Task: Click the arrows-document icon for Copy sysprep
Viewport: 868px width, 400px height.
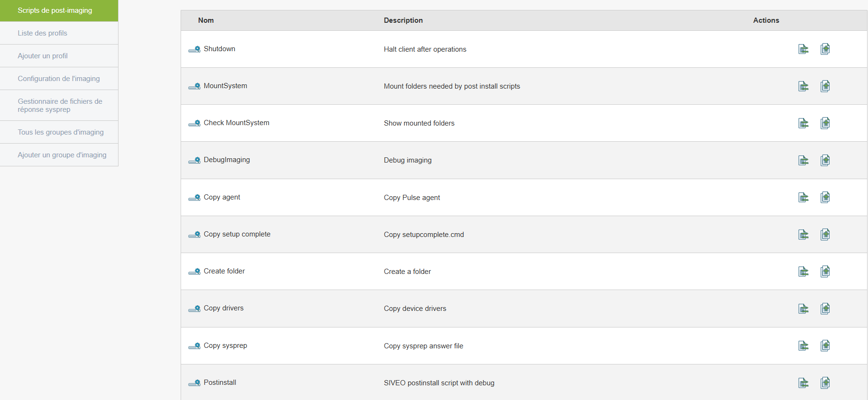Action: point(803,345)
